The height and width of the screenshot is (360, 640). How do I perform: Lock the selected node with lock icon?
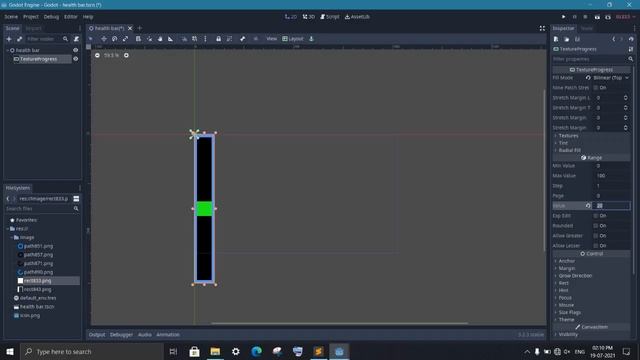coord(218,39)
